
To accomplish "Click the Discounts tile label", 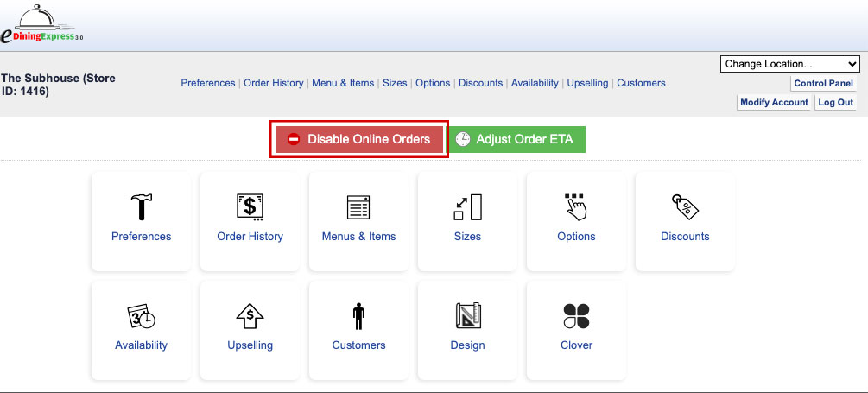I will [x=685, y=237].
